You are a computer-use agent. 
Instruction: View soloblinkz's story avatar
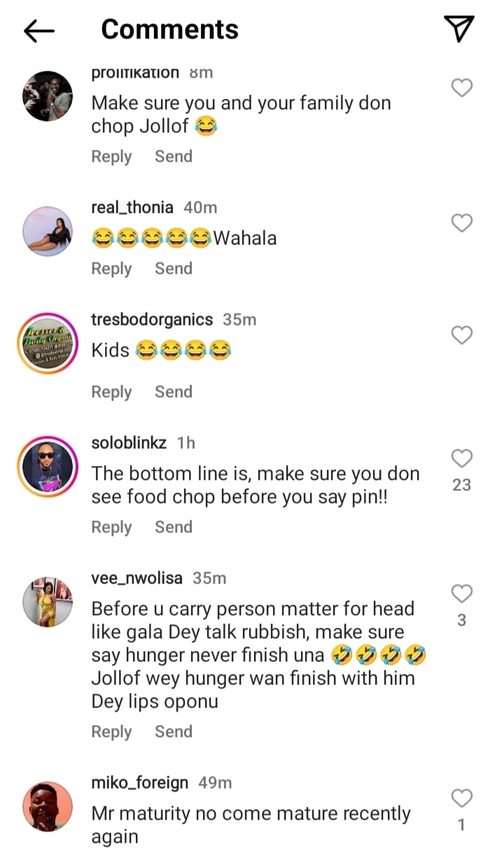(x=48, y=467)
